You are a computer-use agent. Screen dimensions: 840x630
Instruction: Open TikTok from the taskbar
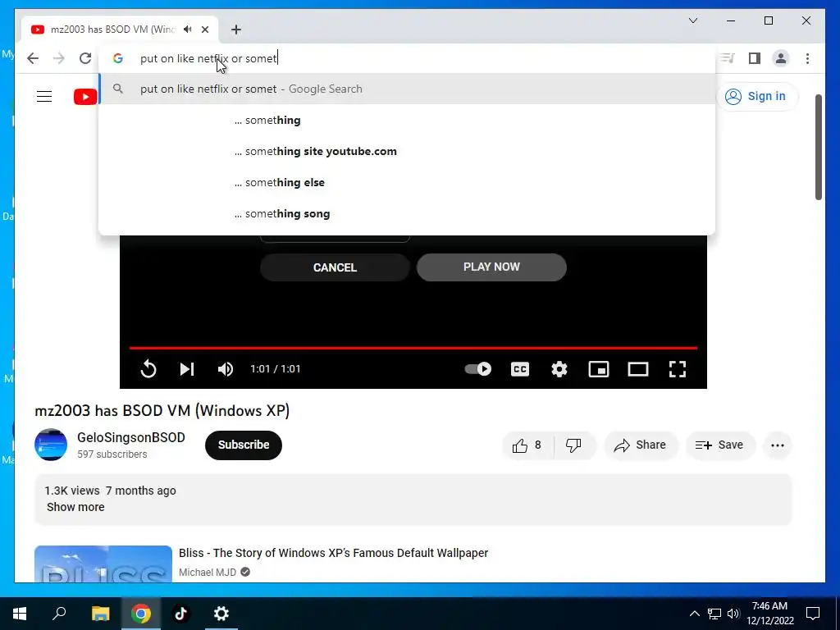tap(181, 614)
